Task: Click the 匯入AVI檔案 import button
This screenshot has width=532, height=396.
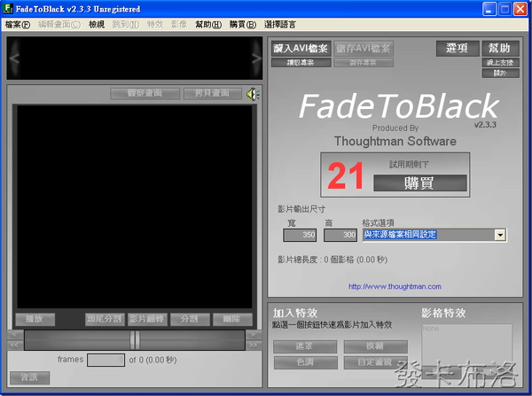Action: pyautogui.click(x=301, y=49)
